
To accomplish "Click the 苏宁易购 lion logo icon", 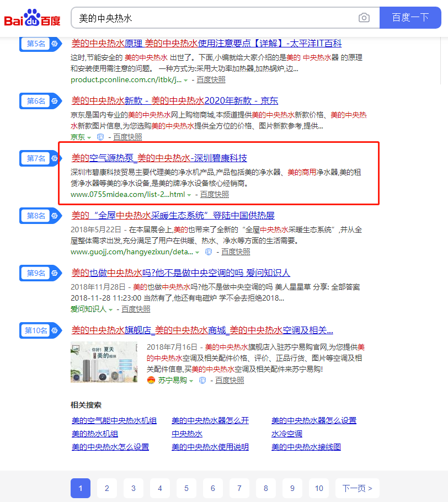I will 151,380.
